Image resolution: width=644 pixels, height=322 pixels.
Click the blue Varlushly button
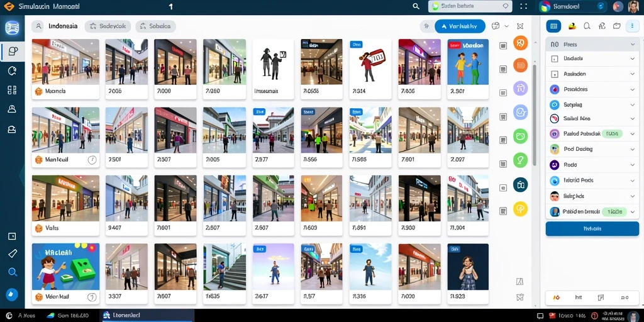[460, 26]
